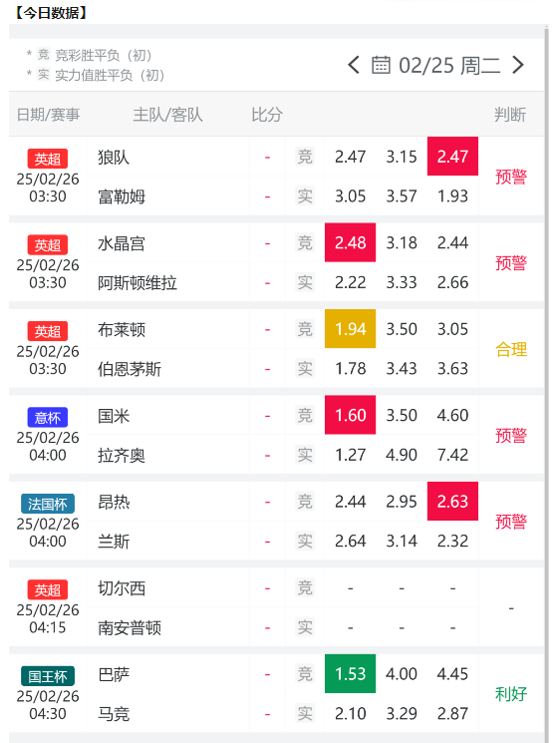Open the 阿斯顿维拉 team link
The height and width of the screenshot is (743, 560).
click(138, 283)
